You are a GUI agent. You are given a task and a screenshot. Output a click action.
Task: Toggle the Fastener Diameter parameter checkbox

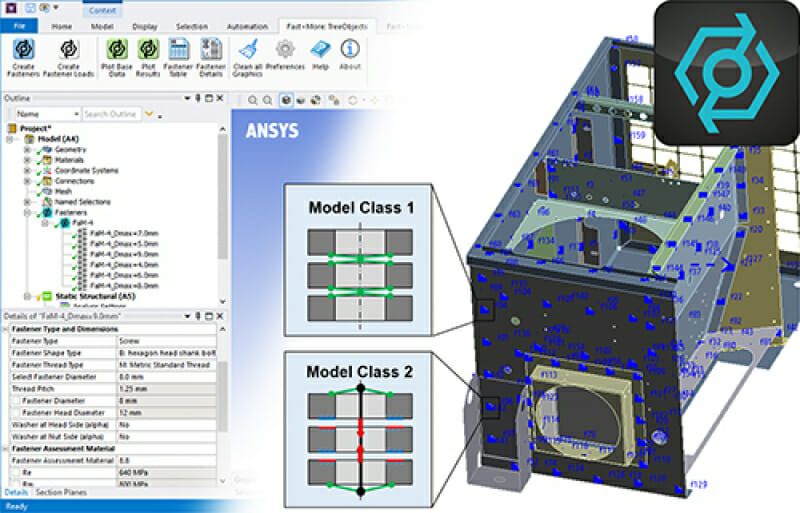pyautogui.click(x=15, y=401)
